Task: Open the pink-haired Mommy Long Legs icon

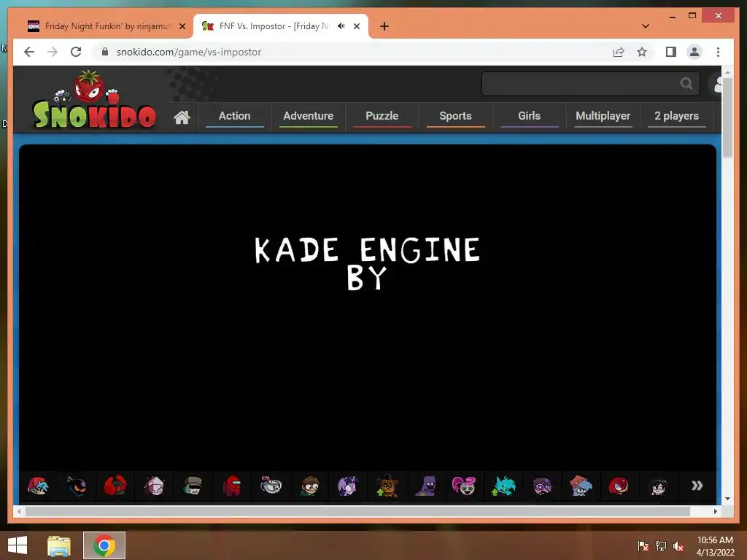Action: [464, 486]
